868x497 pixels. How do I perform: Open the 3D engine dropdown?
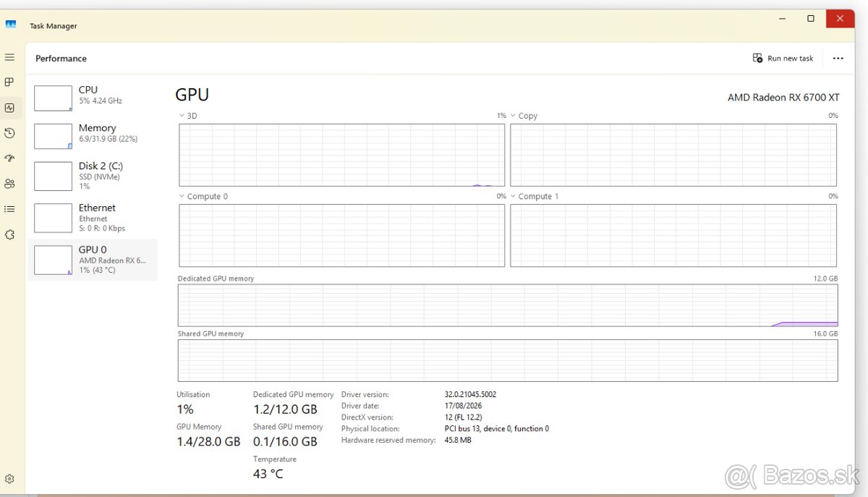187,116
